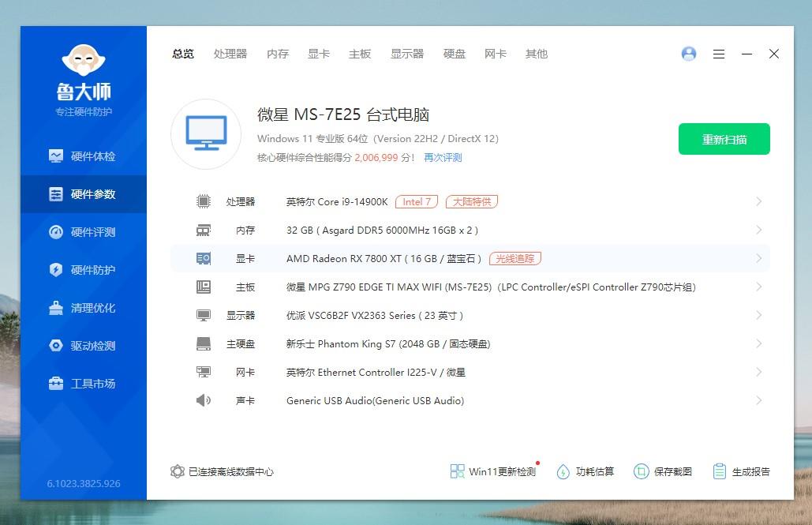Click the 再次评测 link

pos(443,158)
